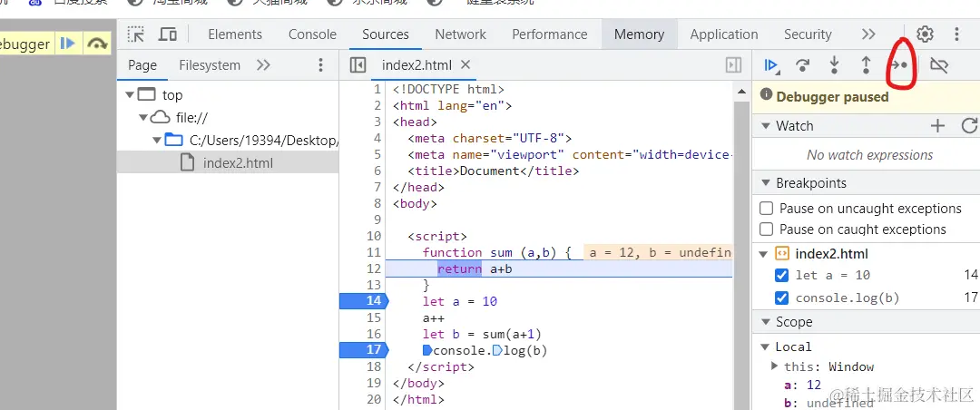Resume script execution in debugger toolbar

pos(771,64)
